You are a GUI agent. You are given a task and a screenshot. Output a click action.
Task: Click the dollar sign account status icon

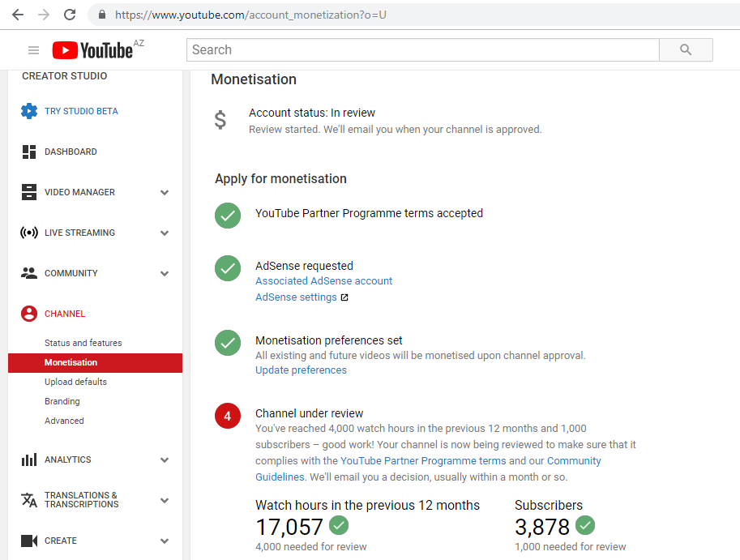click(220, 120)
